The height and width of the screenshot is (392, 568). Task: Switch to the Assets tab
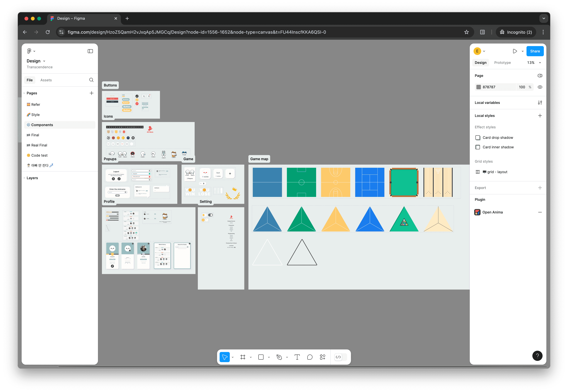tap(46, 80)
